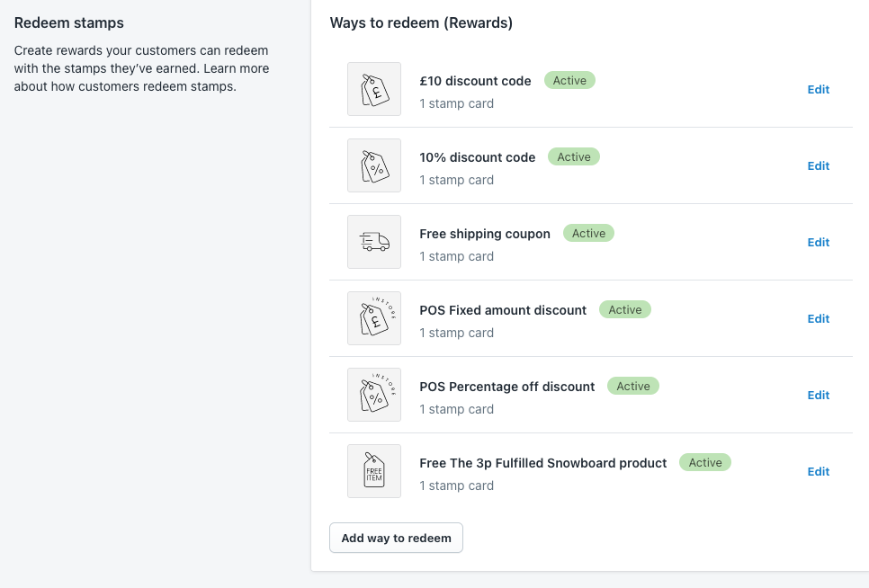Edit the £10 discount code reward
Image resolution: width=869 pixels, height=588 pixels.
(818, 89)
